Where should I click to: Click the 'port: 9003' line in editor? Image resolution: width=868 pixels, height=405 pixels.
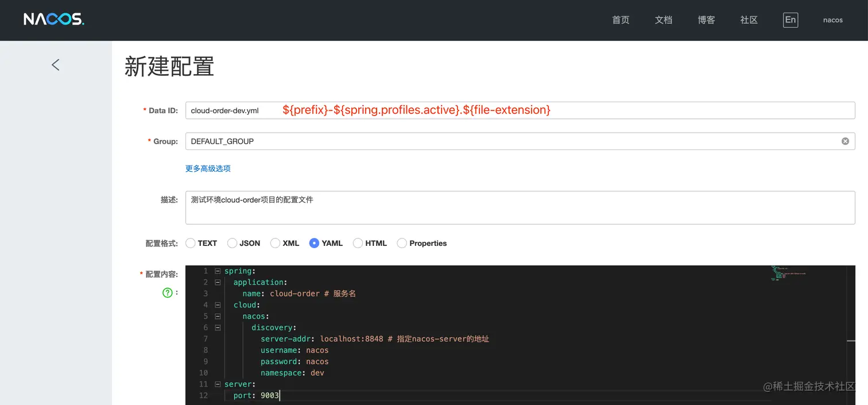click(x=256, y=395)
